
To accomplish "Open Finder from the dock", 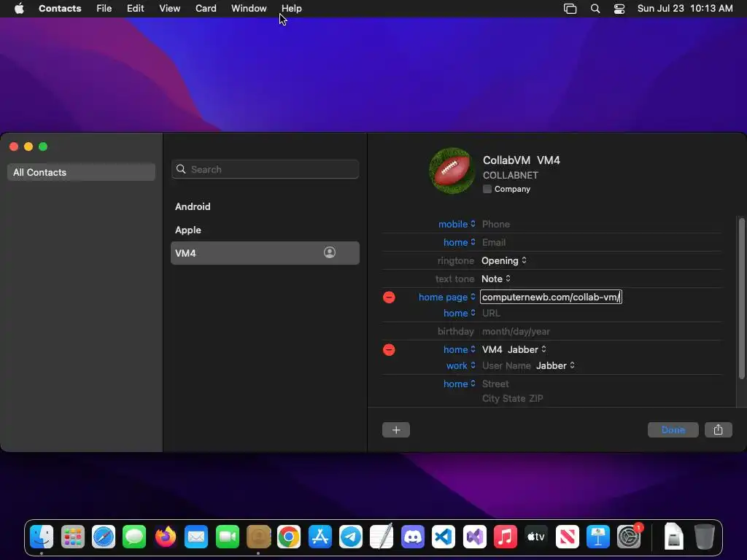I will coord(42,537).
